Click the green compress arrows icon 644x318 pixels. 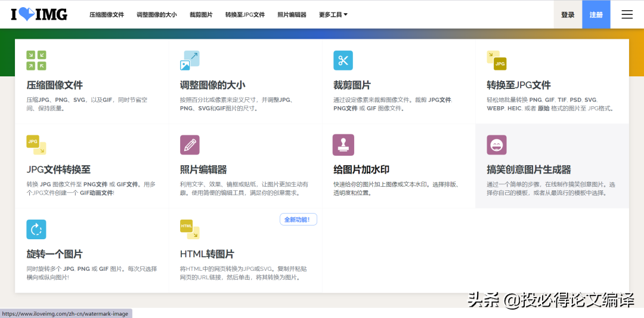click(x=36, y=60)
